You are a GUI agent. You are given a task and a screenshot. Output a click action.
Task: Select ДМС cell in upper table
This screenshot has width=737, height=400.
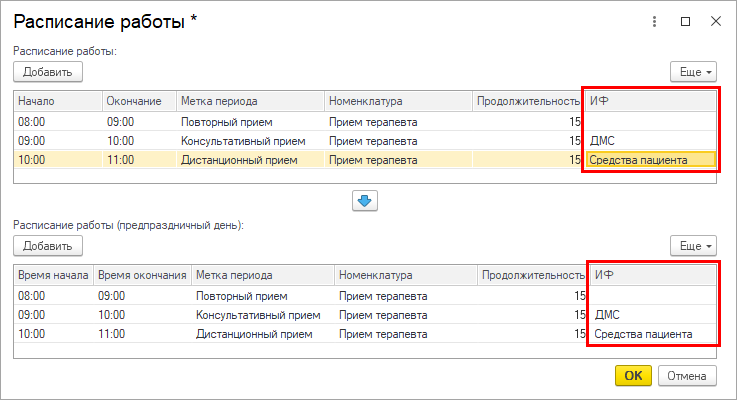coord(650,141)
